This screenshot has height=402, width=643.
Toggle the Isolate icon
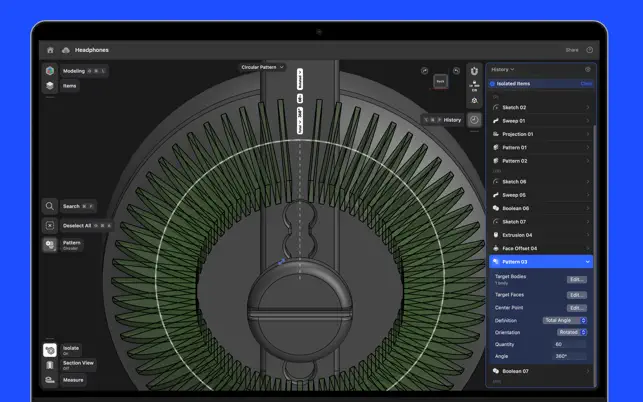tap(50, 350)
